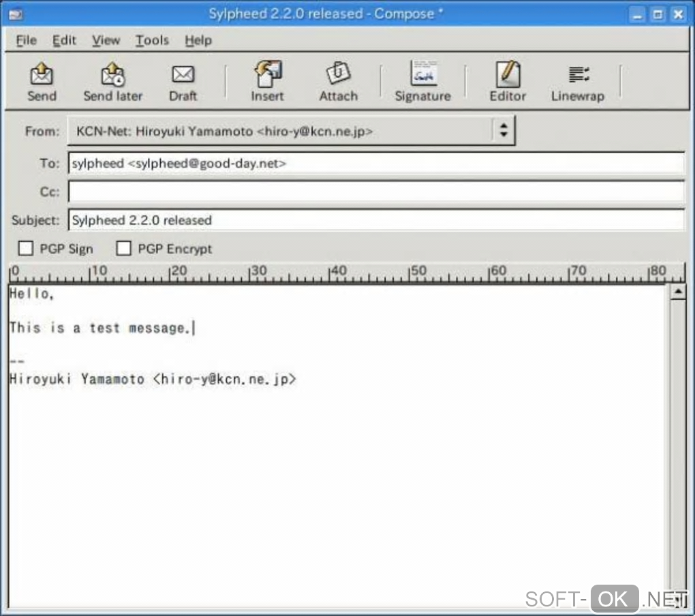Image resolution: width=695 pixels, height=616 pixels.
Task: Click the Attach paperclip icon
Action: pyautogui.click(x=338, y=73)
